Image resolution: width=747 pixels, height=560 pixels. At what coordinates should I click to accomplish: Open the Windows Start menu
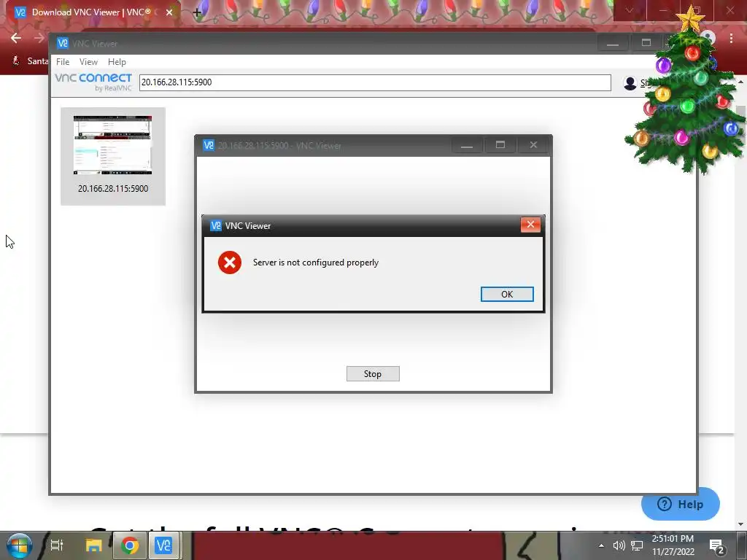tap(19, 545)
